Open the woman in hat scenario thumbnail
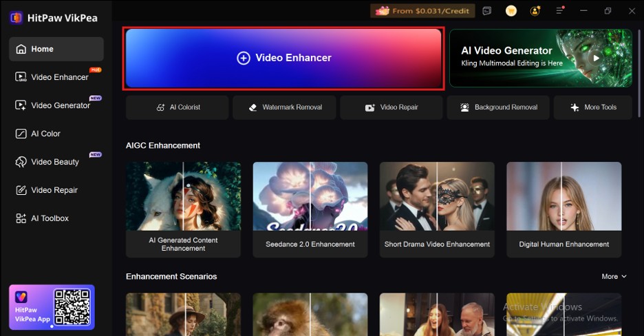 [x=183, y=314]
